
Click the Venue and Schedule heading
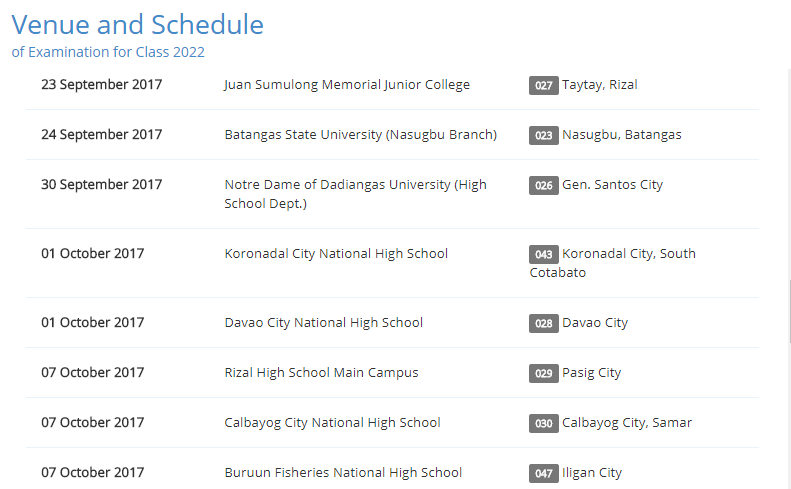click(138, 24)
